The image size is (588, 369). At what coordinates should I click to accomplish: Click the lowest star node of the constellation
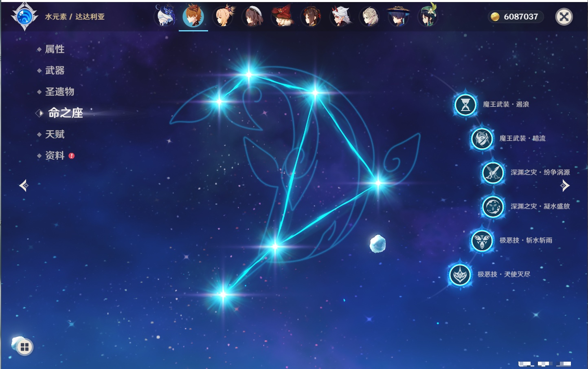(223, 294)
